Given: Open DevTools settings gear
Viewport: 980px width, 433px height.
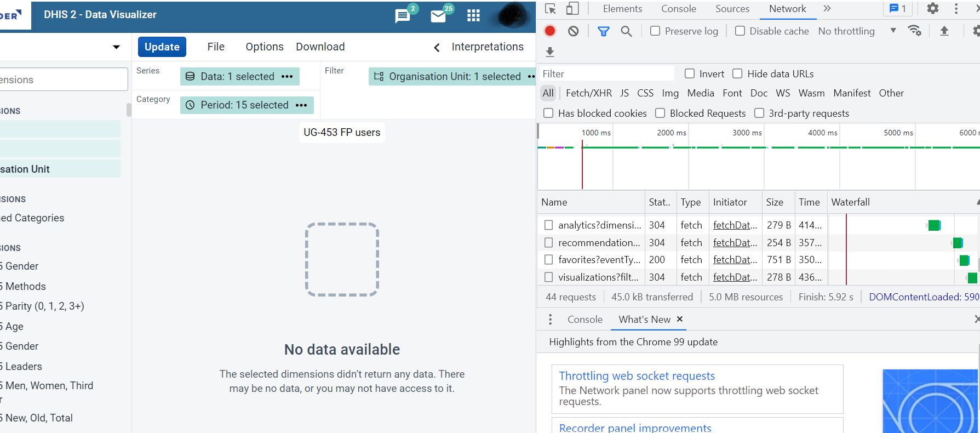Looking at the screenshot, I should tap(932, 9).
